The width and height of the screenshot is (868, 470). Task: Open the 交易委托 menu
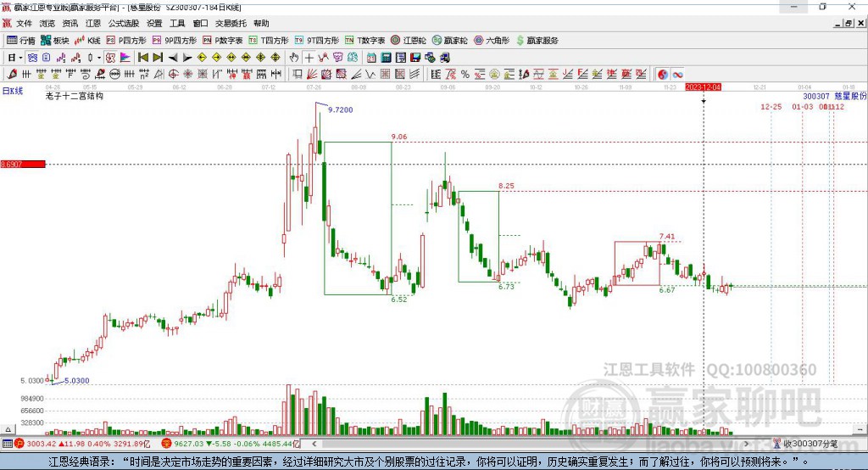[231, 23]
